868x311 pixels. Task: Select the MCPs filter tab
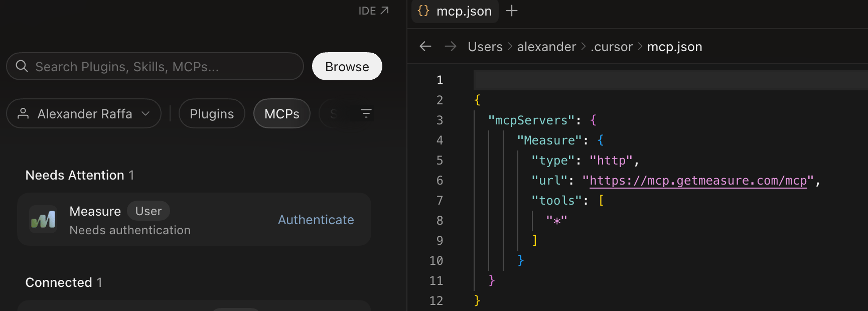[x=282, y=113]
